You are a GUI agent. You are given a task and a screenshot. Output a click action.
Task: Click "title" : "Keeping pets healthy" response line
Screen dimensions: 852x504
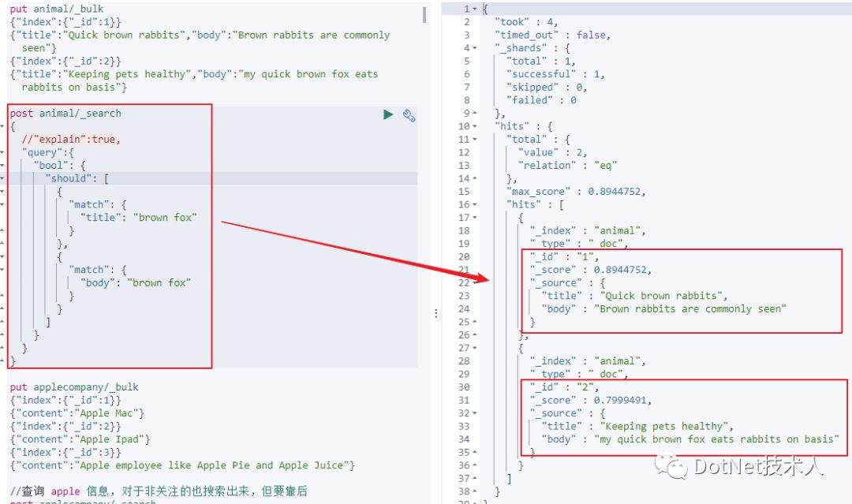coord(637,427)
